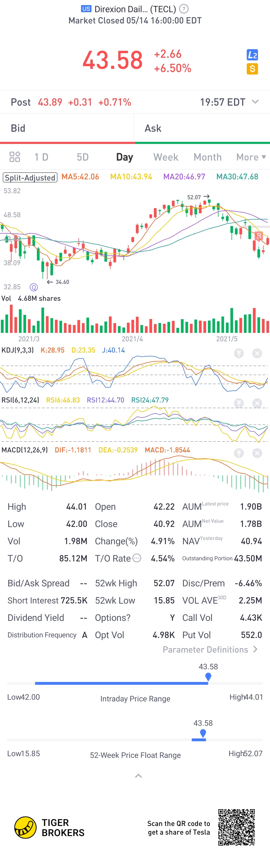Expand the post-market time dropdown arrow
Viewport: 270px width, 868px height.
click(255, 102)
